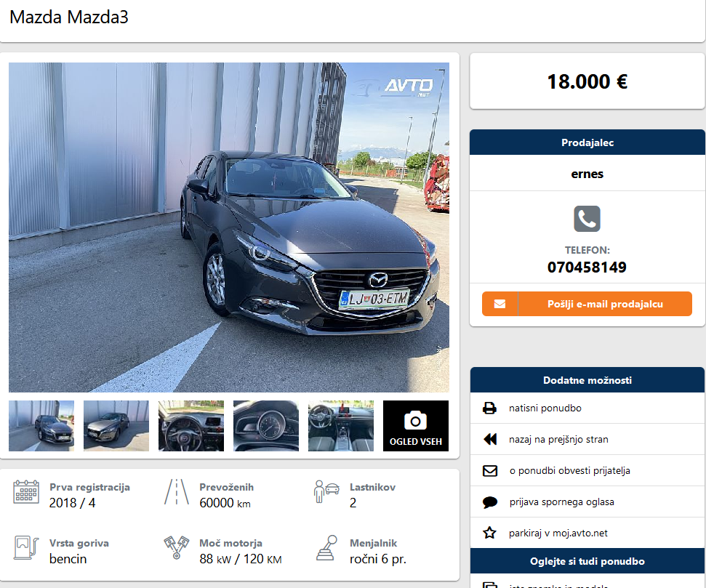Viewport: 706px width, 588px height.
Task: Go back with nazaj na prejšnjo stran
Action: click(558, 440)
